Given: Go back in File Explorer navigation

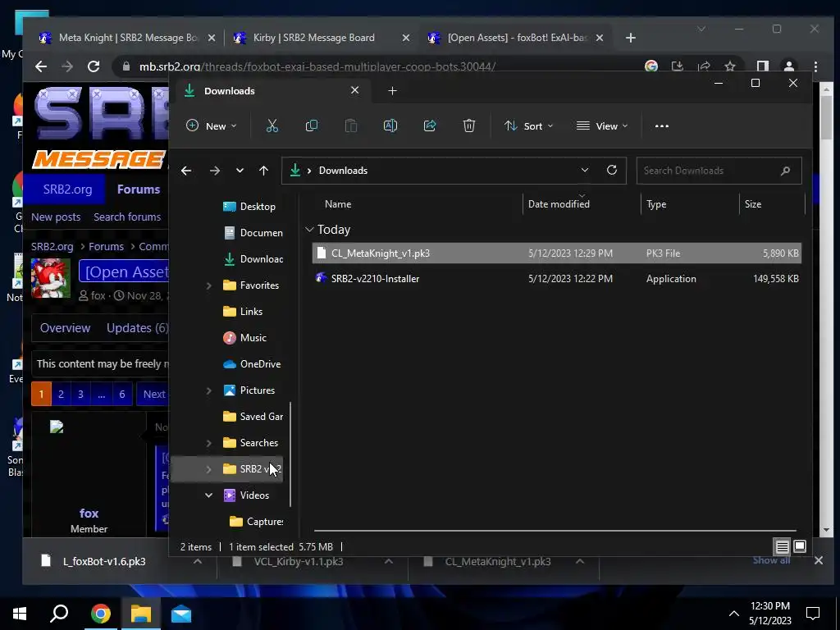Looking at the screenshot, I should [186, 171].
